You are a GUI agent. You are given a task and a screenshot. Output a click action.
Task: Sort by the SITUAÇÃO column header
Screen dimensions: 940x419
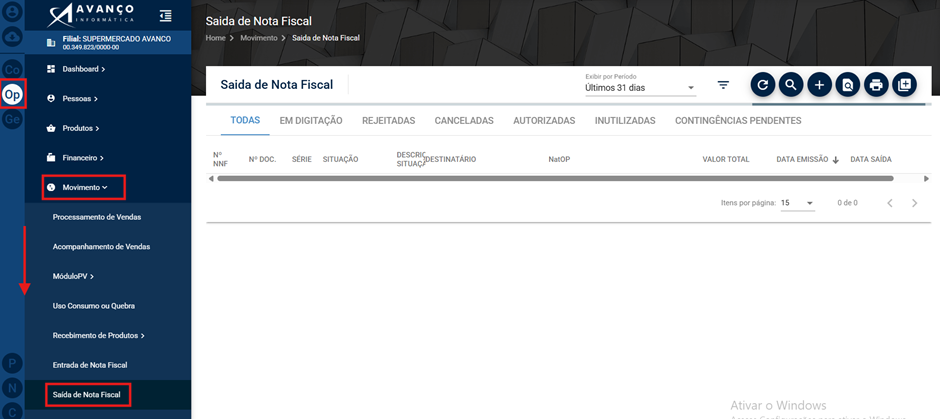(x=341, y=159)
